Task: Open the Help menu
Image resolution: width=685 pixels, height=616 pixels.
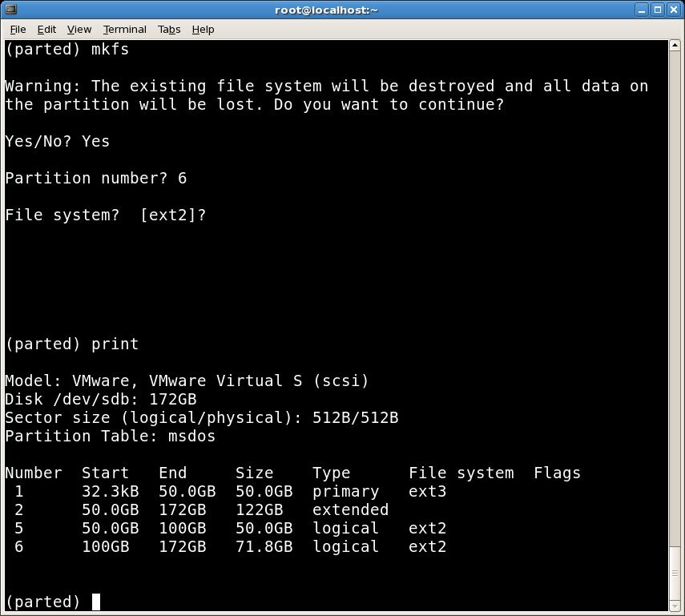Action: [203, 29]
